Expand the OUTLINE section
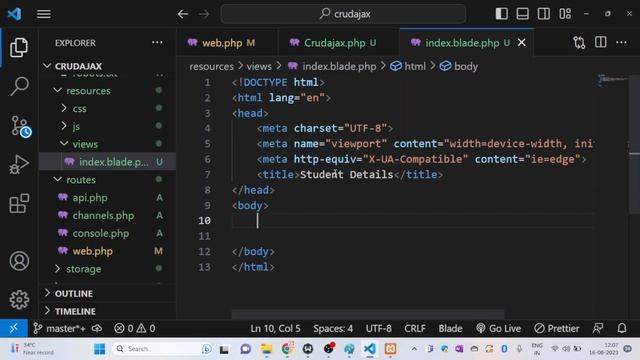The image size is (640, 360). (108, 293)
